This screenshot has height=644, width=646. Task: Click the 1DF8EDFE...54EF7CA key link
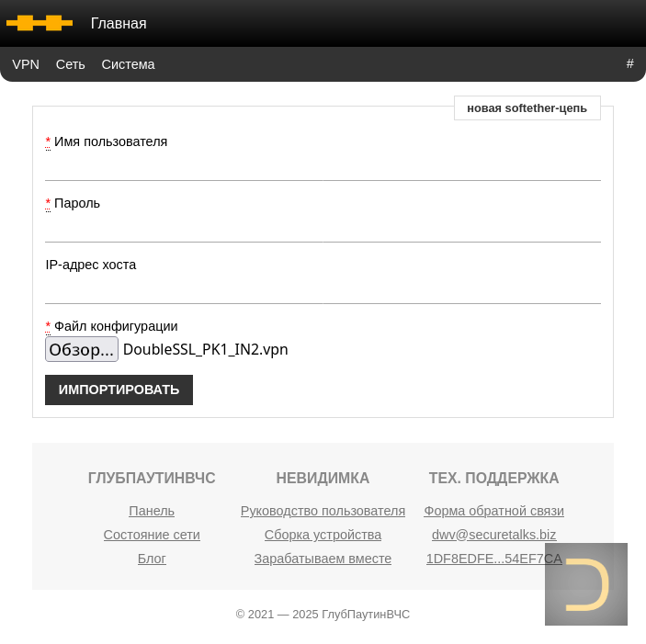point(493,559)
